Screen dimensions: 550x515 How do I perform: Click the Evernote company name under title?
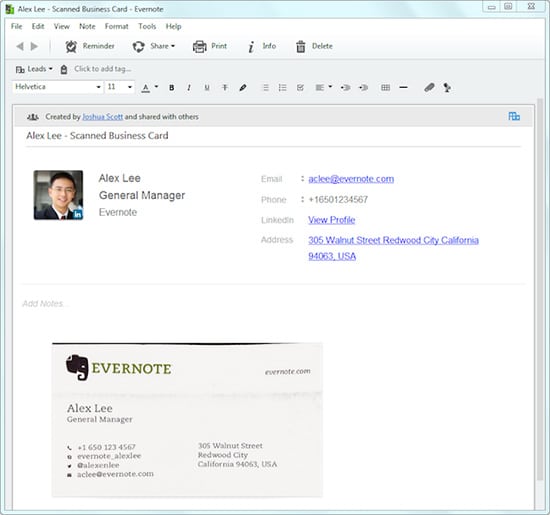(x=118, y=212)
